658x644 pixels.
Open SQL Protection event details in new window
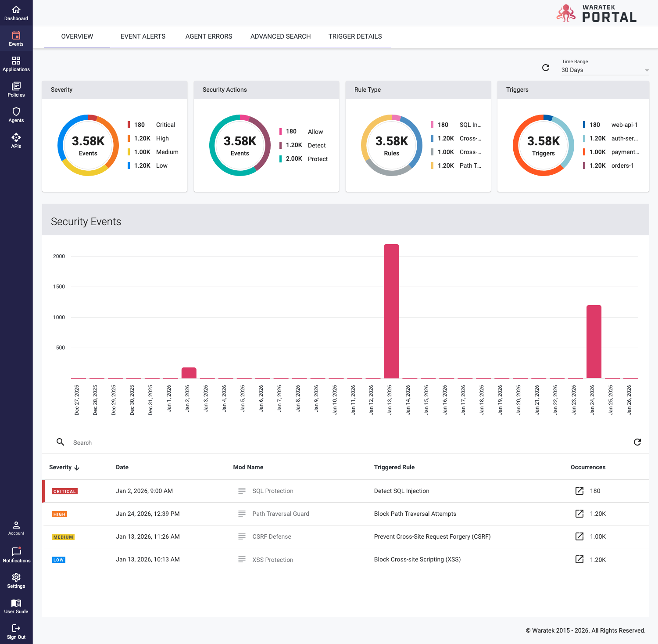point(579,491)
